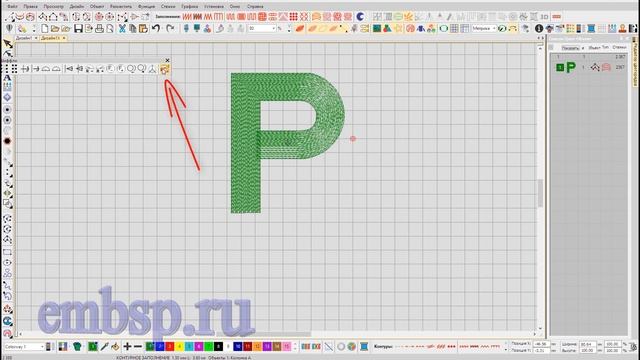Image resolution: width=640 pixels, height=360 pixels.
Task: Click the eyedropper color picker icon
Action: 104,347
